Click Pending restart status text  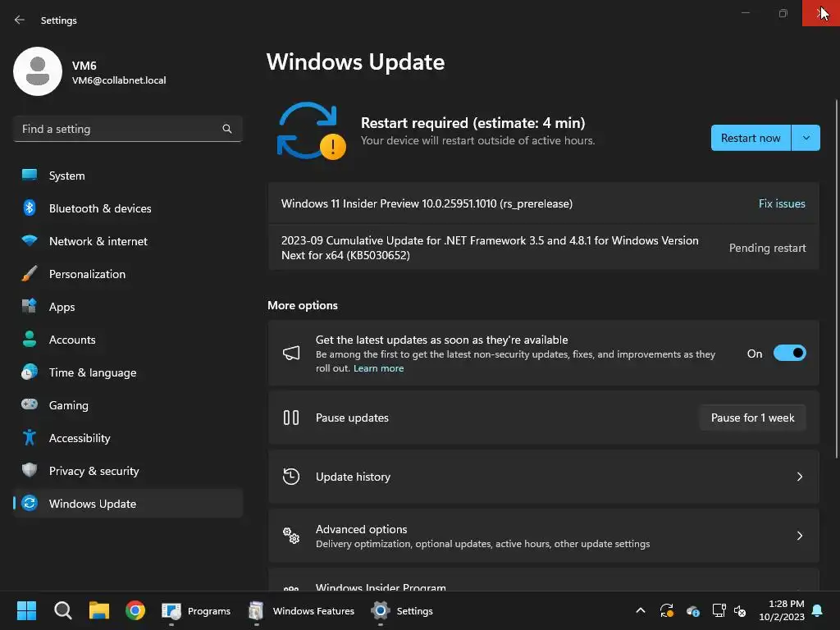767,248
